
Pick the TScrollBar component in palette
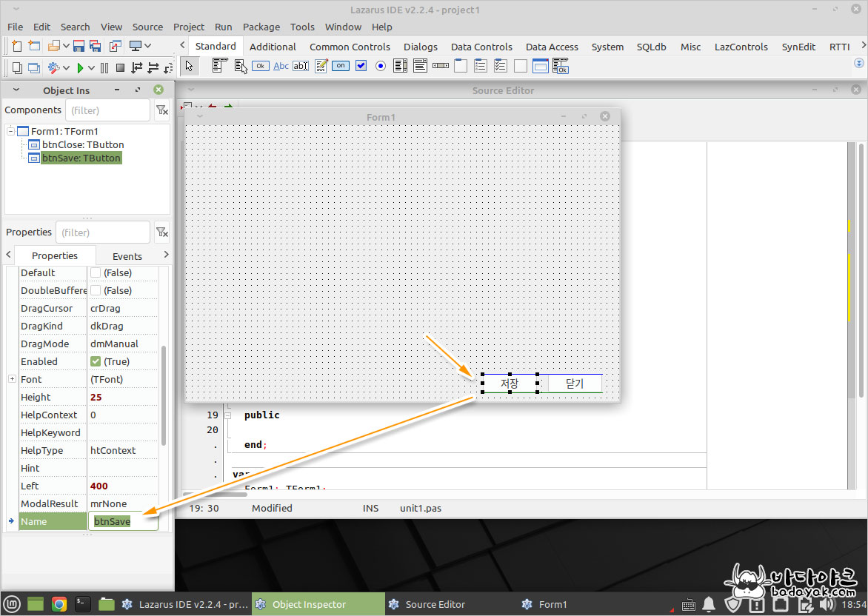pos(441,66)
